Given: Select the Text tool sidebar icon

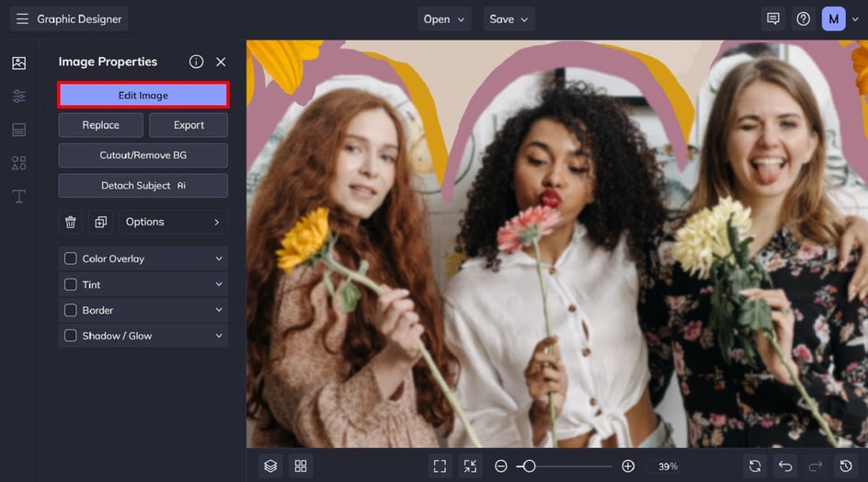Looking at the screenshot, I should click(18, 197).
